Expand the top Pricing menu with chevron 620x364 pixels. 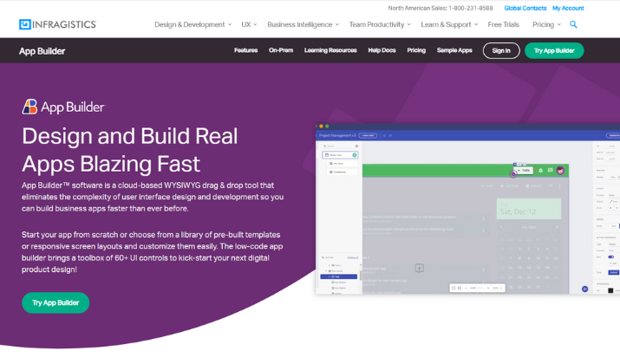[x=547, y=24]
